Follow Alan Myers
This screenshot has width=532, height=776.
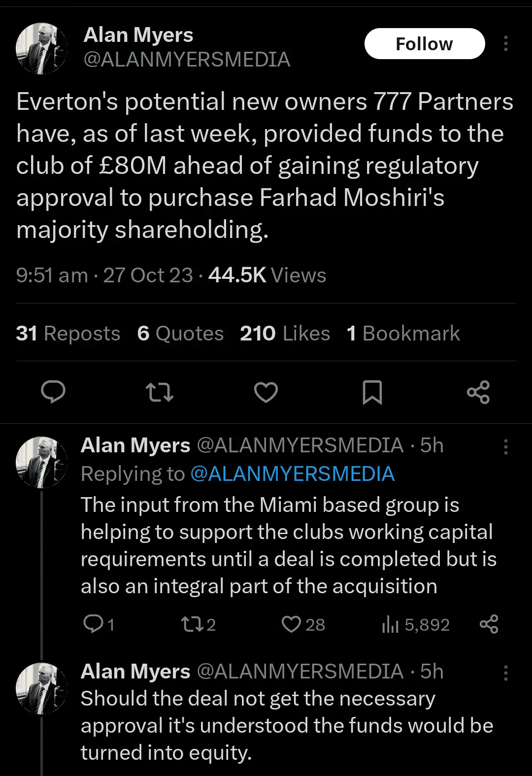click(x=424, y=44)
